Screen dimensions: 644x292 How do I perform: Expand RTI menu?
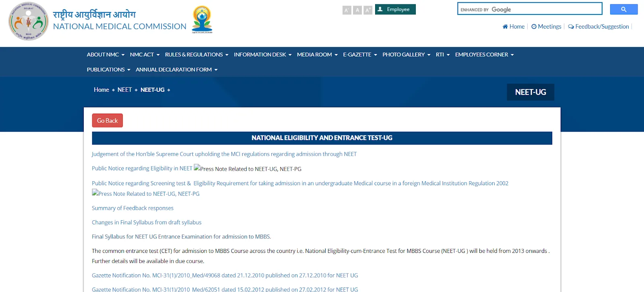tap(443, 55)
